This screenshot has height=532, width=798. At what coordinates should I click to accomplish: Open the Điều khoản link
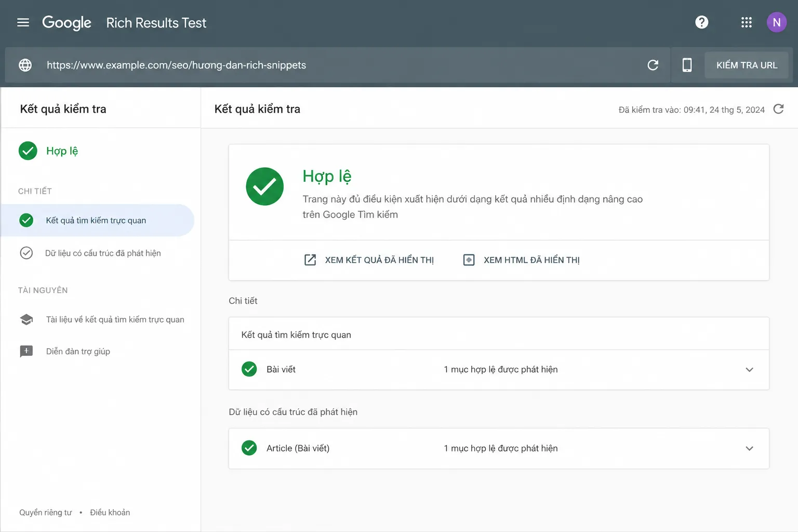coord(110,512)
